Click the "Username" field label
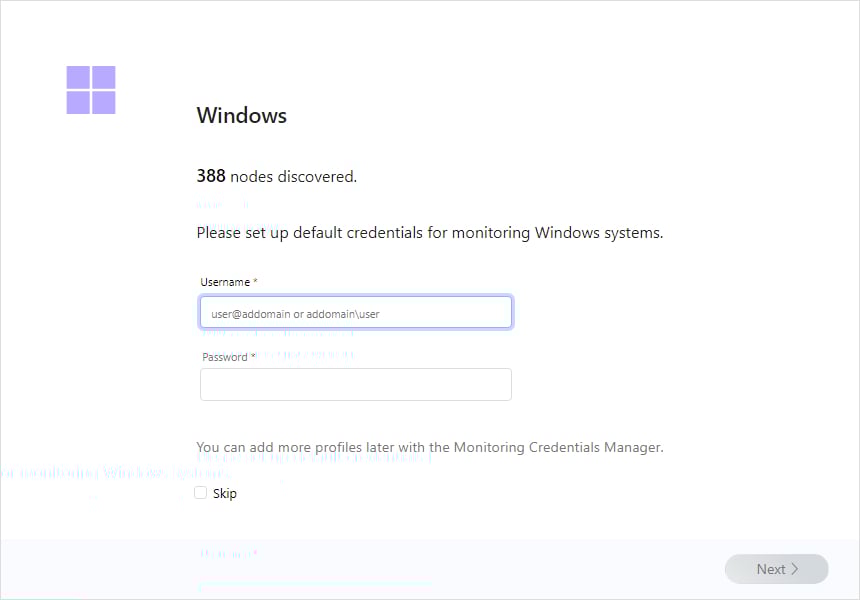This screenshot has width=860, height=600. point(225,282)
